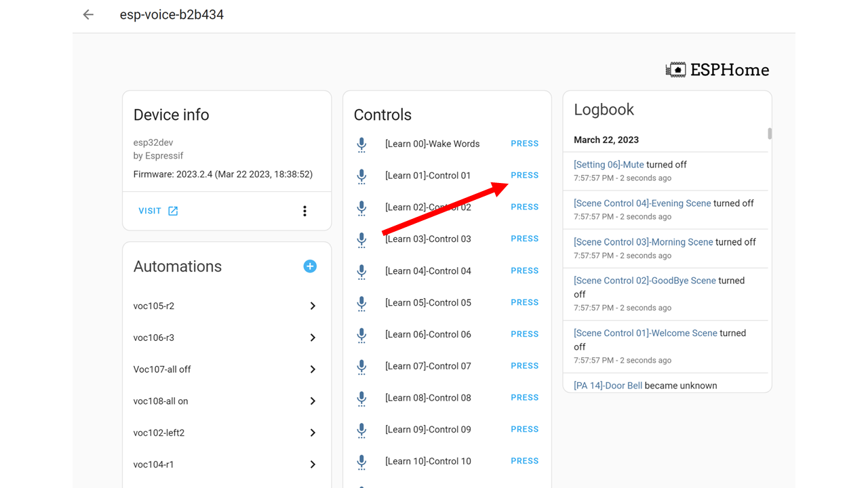Add a new automation with plus icon
Image resolution: width=868 pixels, height=488 pixels.
(310, 266)
